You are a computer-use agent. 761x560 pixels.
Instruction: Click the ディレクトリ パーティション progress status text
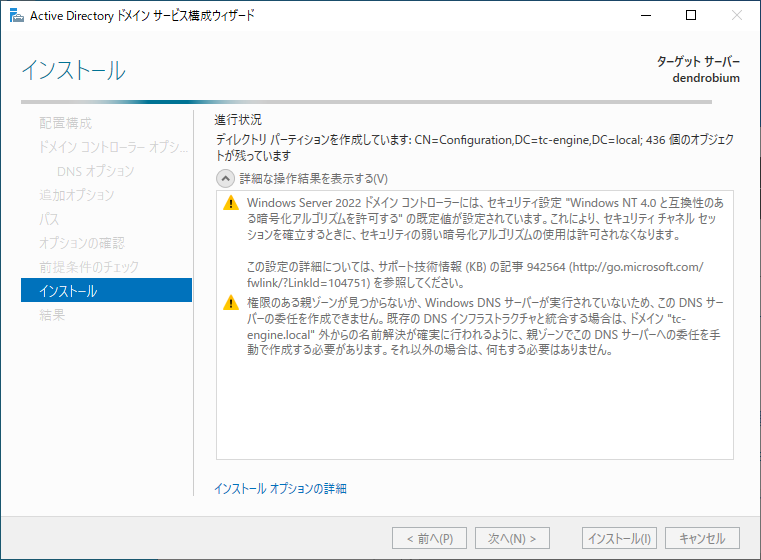click(x=474, y=148)
